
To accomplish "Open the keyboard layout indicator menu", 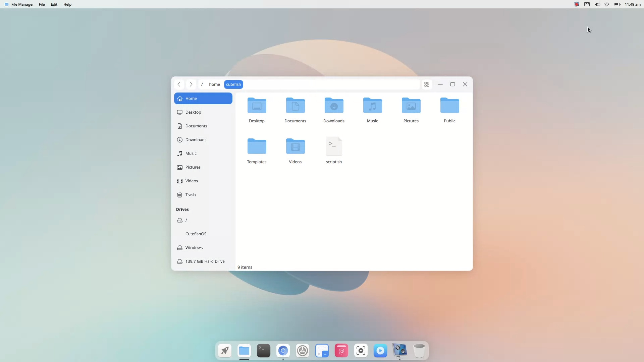I will (x=587, y=4).
